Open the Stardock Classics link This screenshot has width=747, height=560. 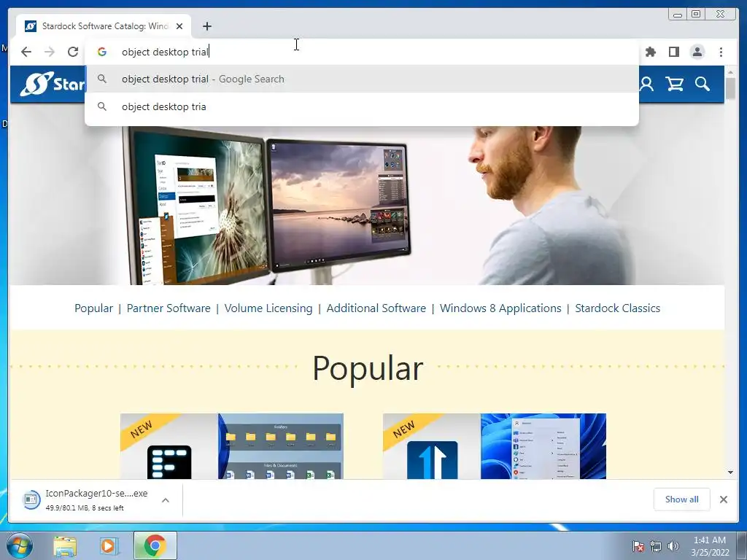[617, 308]
